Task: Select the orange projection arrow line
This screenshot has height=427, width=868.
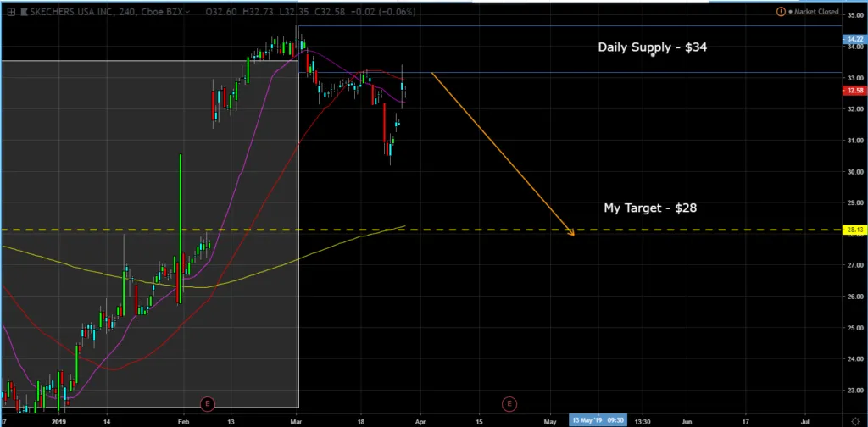Action: click(503, 153)
